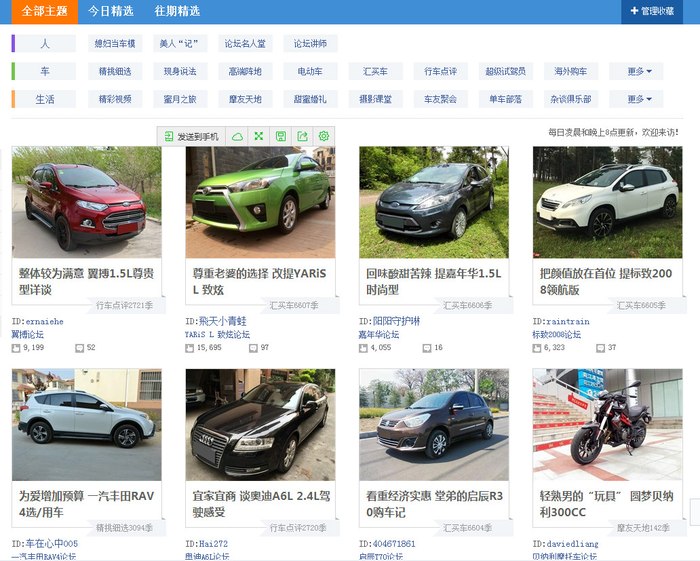Click the cloud save icon in floating toolbar
Image resolution: width=700 pixels, height=561 pixels.
238,136
